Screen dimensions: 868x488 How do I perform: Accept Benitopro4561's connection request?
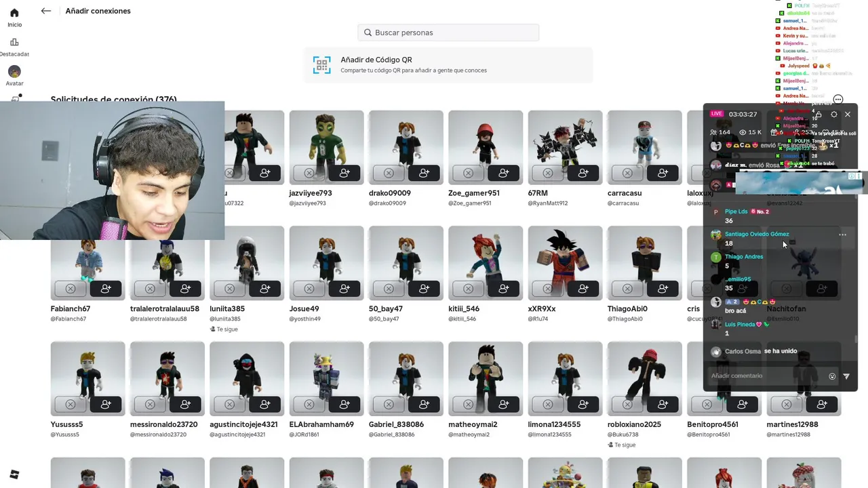tap(743, 405)
